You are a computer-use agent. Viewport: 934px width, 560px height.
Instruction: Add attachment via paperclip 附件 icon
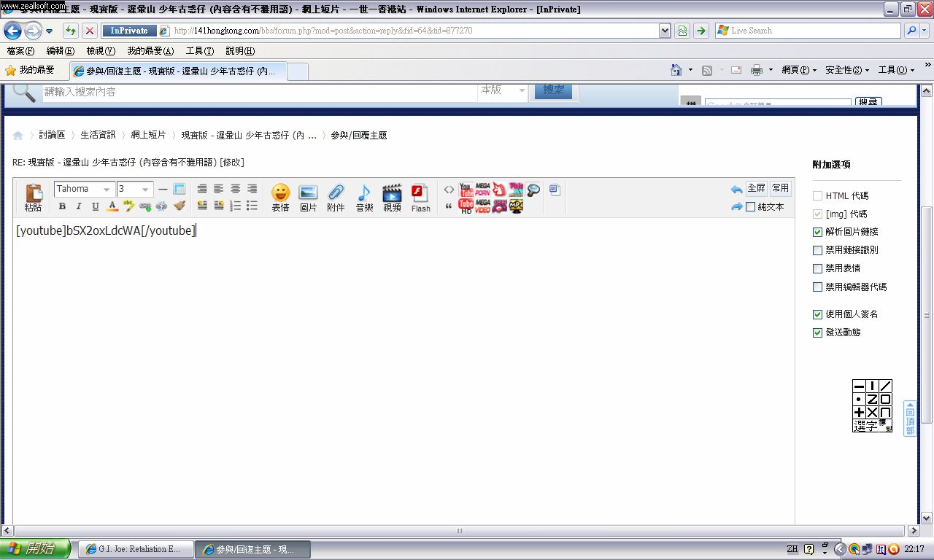(336, 197)
